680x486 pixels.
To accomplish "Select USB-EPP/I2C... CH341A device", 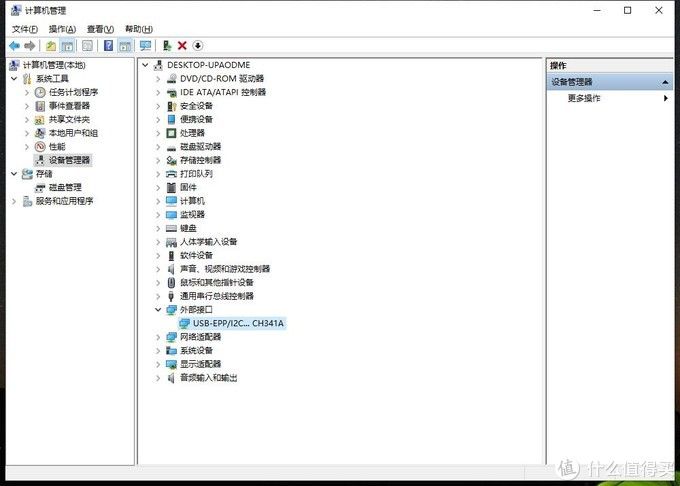I will coord(238,323).
